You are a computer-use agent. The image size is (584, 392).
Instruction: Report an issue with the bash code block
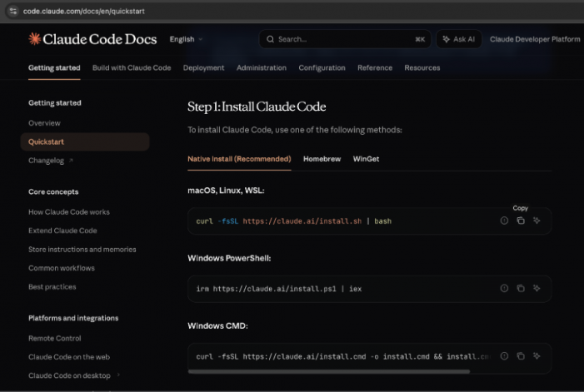[x=504, y=221]
